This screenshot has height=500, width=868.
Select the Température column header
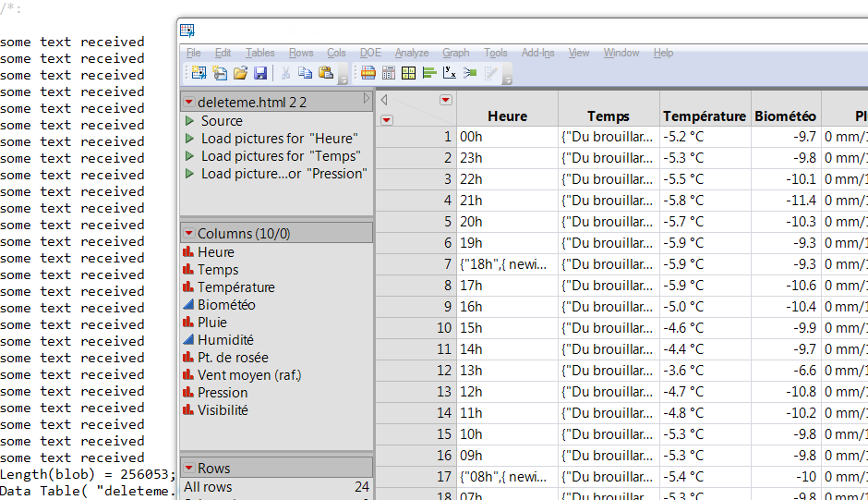pyautogui.click(x=705, y=109)
